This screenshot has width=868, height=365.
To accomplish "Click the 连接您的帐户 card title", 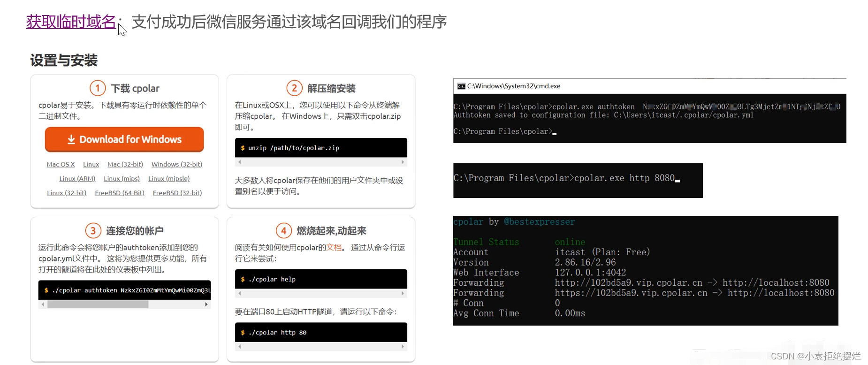I will 135,231.
